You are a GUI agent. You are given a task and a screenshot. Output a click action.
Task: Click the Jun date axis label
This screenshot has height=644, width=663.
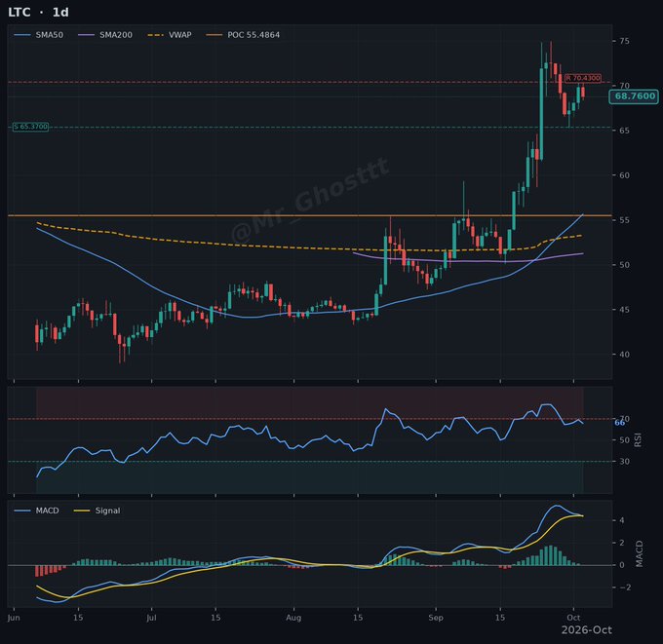point(14,618)
